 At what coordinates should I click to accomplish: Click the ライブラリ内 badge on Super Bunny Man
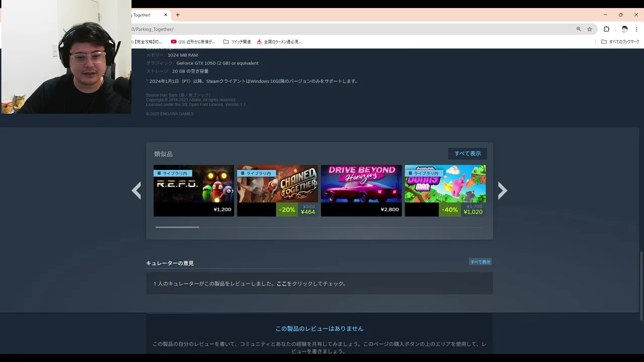click(x=424, y=173)
